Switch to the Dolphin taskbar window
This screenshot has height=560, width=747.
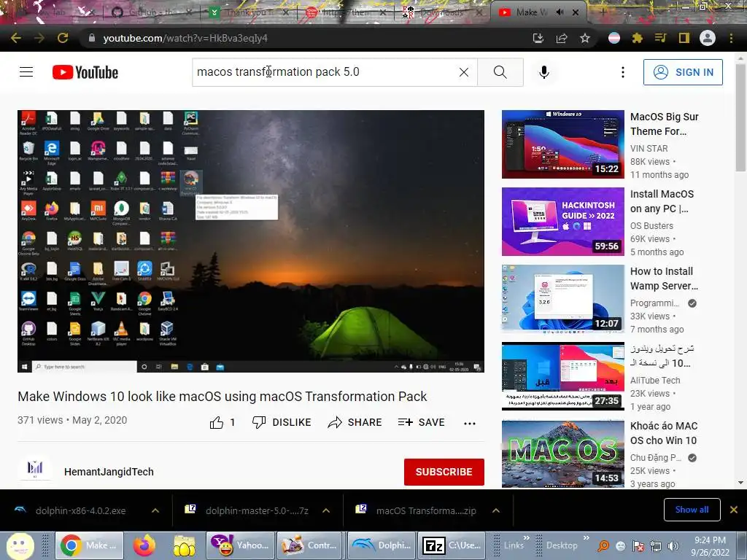(382, 545)
